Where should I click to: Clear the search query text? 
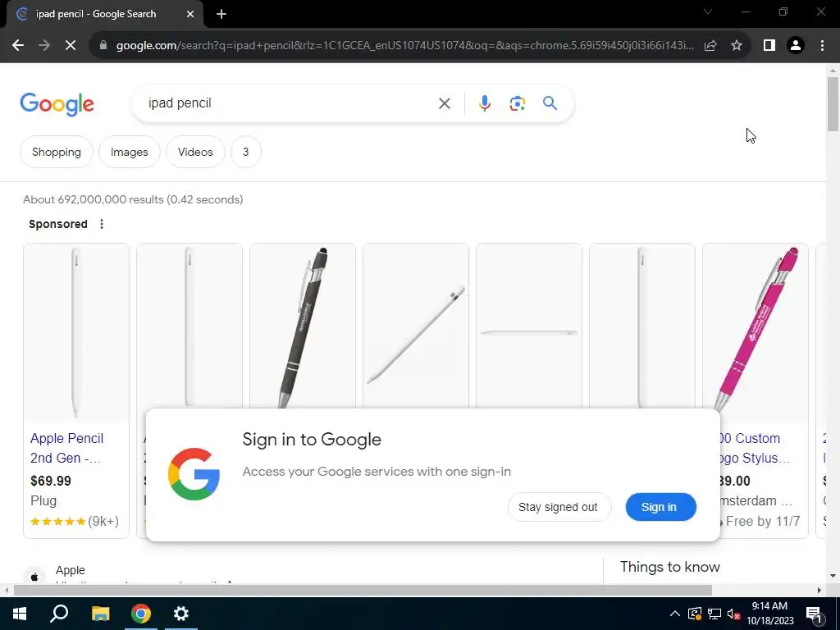point(444,103)
